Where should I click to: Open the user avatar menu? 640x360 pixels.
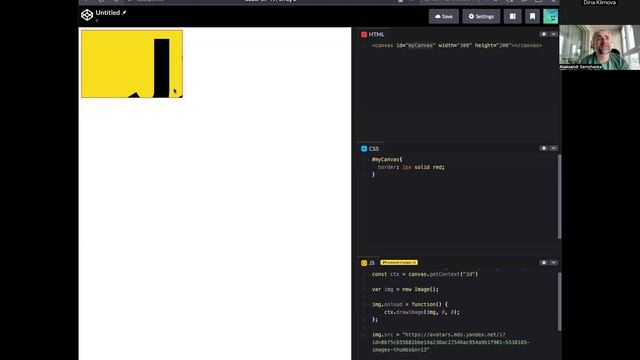[551, 16]
